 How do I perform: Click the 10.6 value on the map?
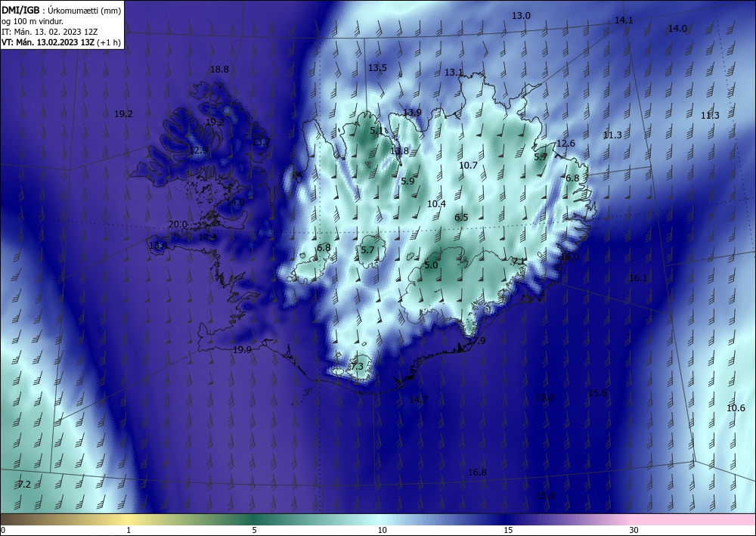pyautogui.click(x=736, y=408)
